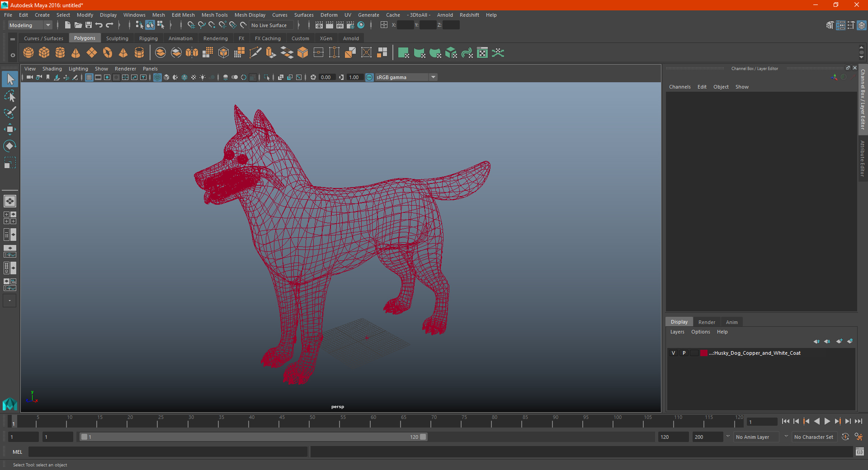Click go to start of playback range
This screenshot has width=868, height=470.
pyautogui.click(x=785, y=421)
